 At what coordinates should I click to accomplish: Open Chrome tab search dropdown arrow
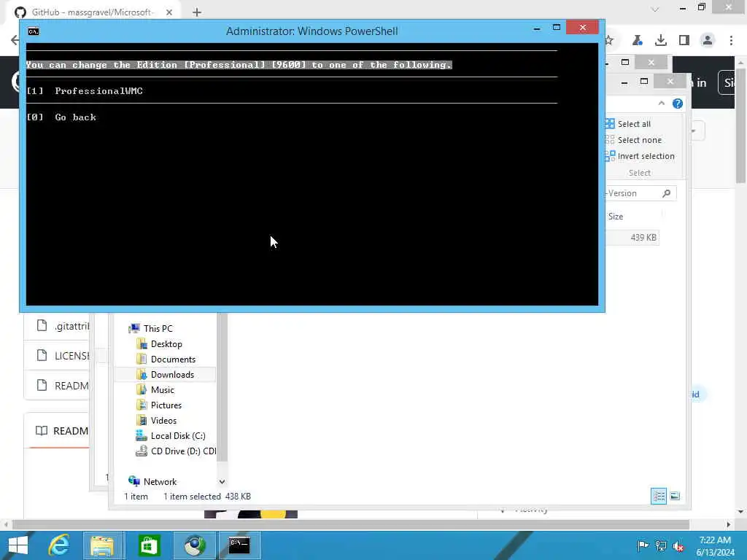click(655, 9)
